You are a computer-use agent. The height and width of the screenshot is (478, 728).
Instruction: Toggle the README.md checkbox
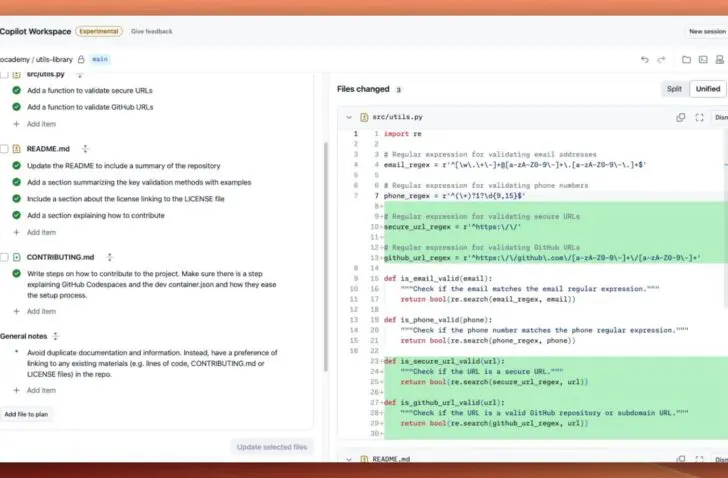coord(4,149)
